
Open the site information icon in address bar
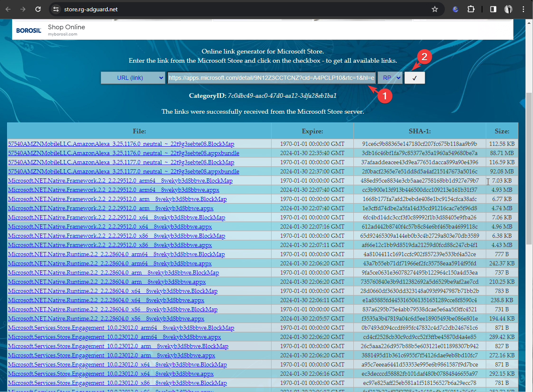[56, 9]
